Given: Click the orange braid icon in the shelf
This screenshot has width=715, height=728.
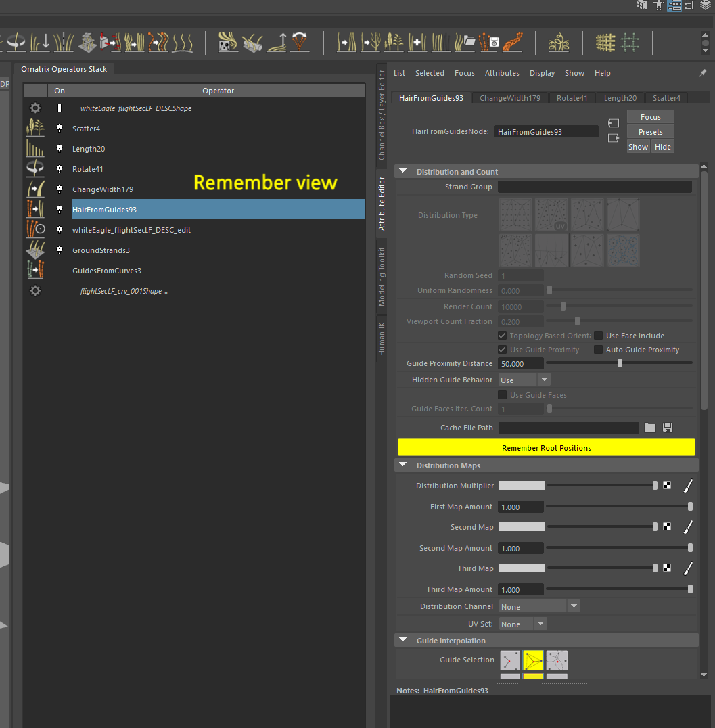Looking at the screenshot, I should click(x=513, y=43).
